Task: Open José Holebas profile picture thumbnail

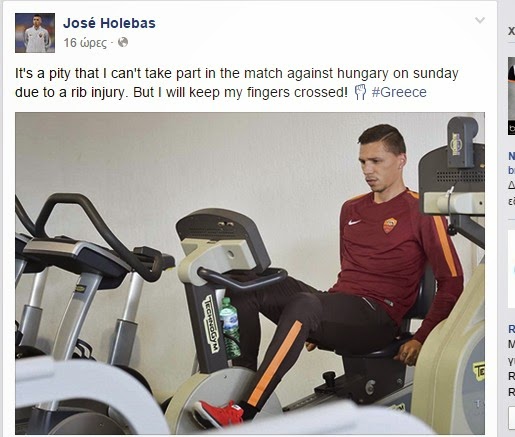Action: point(35,33)
